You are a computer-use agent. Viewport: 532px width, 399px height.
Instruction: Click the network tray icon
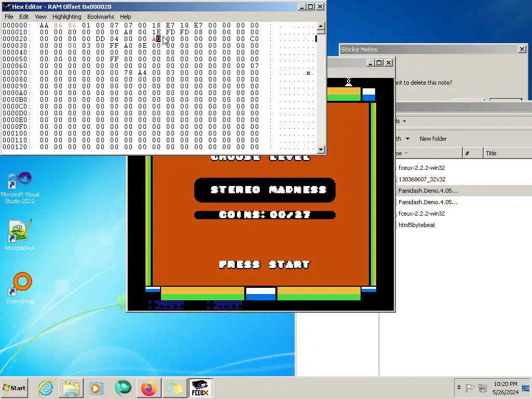coord(482,388)
